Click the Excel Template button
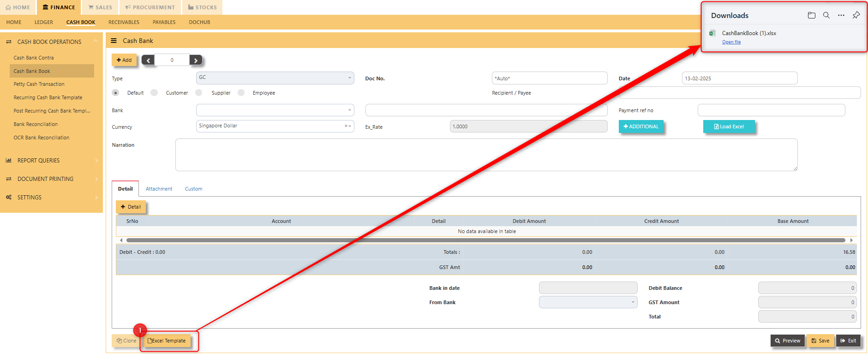The image size is (868, 354). (x=167, y=341)
